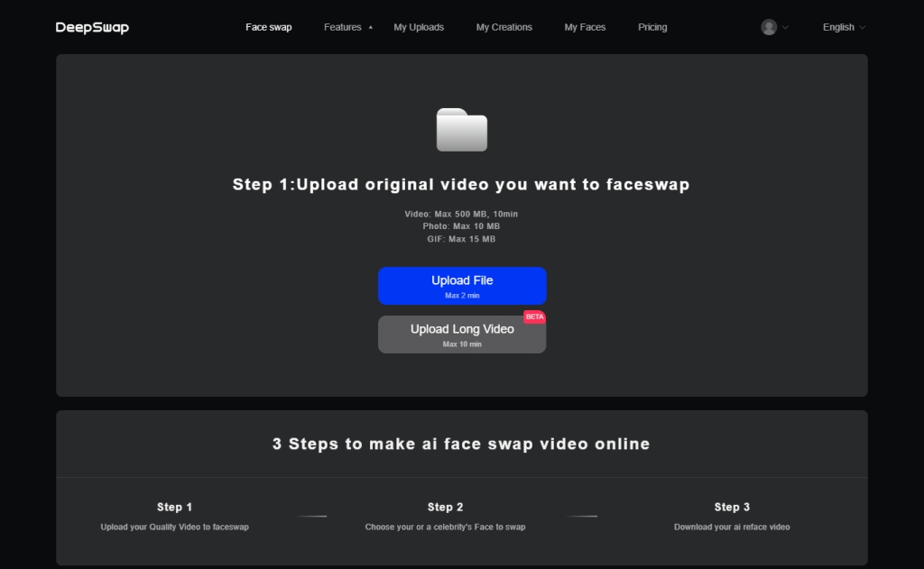Expand the chevron next to the profile avatar
Image resolution: width=924 pixels, height=569 pixels.
click(x=787, y=28)
